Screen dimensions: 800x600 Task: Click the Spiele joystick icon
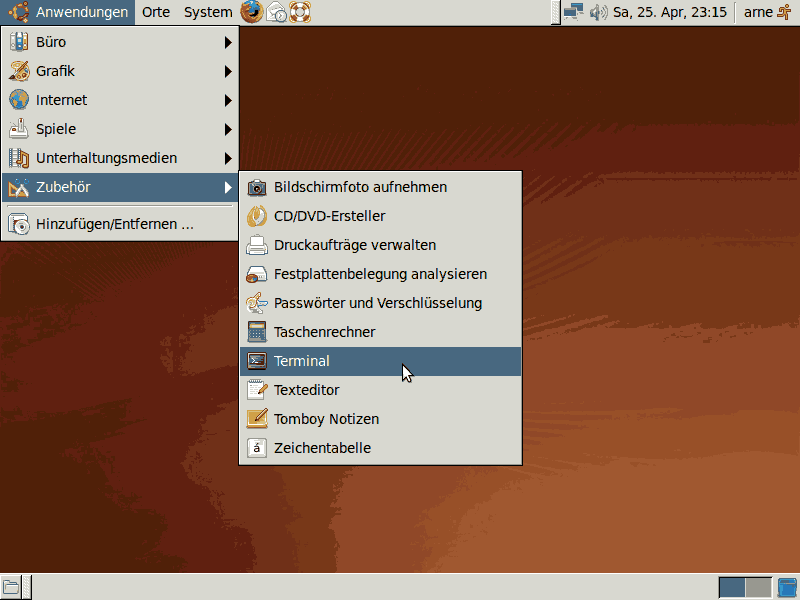coord(19,129)
